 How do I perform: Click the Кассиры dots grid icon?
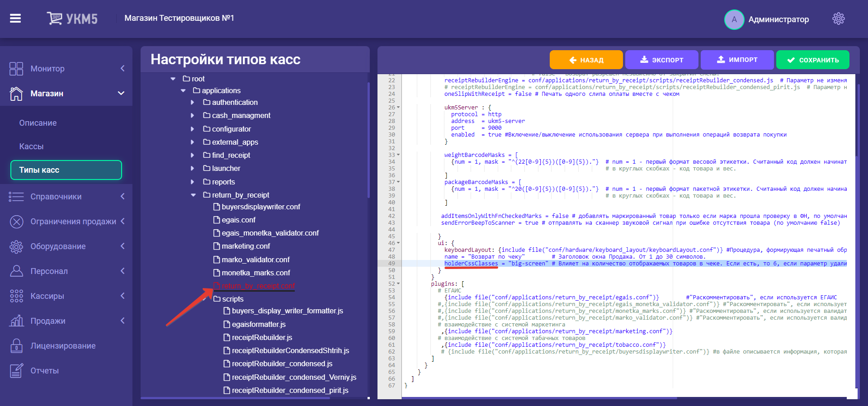[16, 296]
